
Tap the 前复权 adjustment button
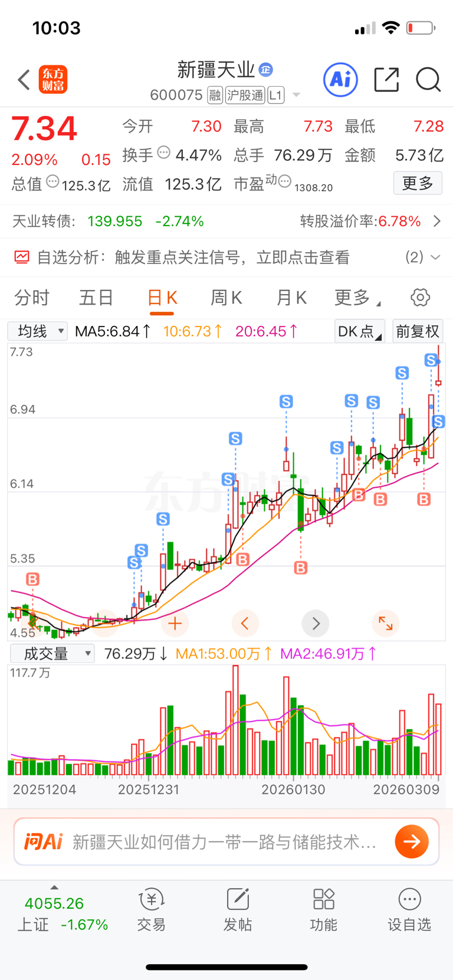418,331
